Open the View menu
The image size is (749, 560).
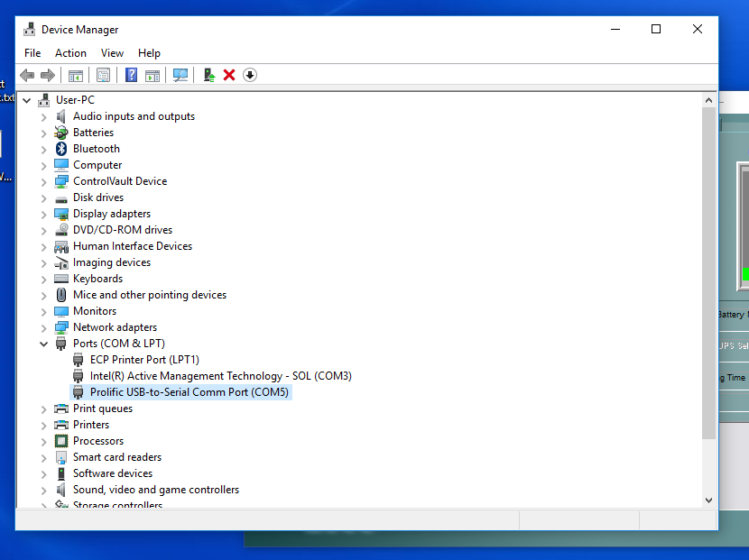pos(112,53)
